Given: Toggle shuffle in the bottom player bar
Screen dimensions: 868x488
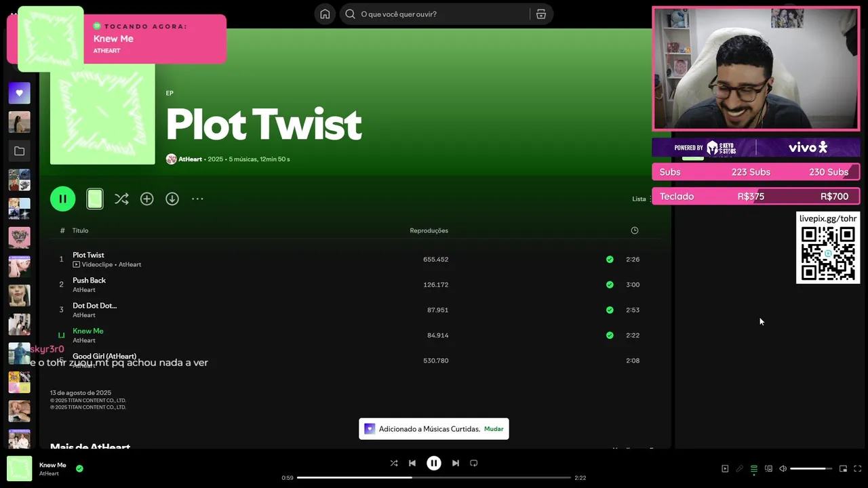Looking at the screenshot, I should pyautogui.click(x=394, y=464).
